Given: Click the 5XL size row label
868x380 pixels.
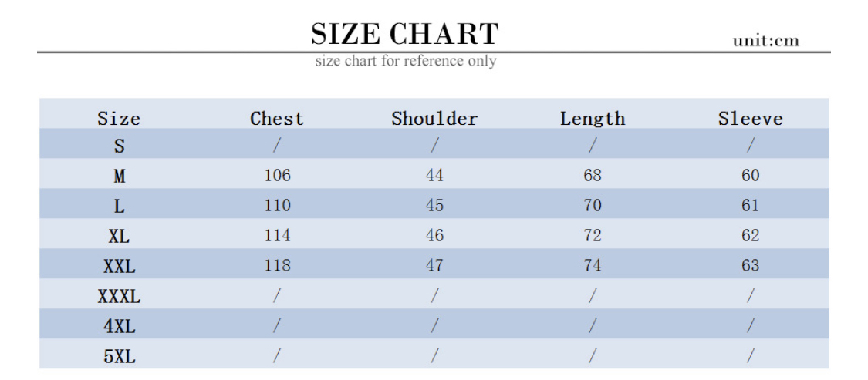Looking at the screenshot, I should click(119, 357).
